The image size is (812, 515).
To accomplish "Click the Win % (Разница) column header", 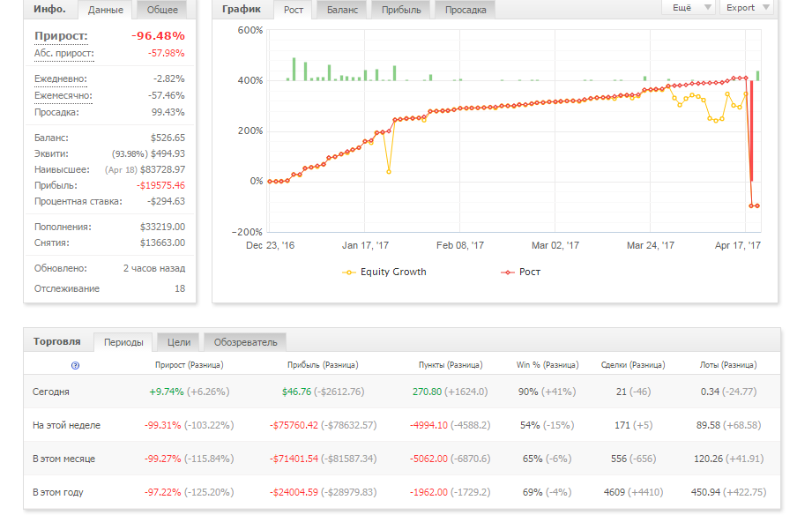I will tap(548, 365).
